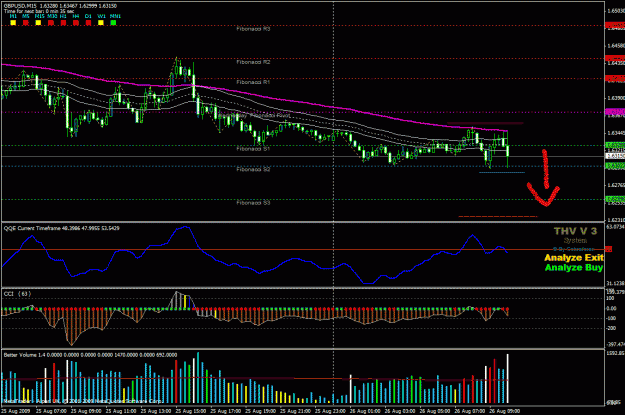
Task: Click the CCI (63) indicator label
Action: point(17,294)
